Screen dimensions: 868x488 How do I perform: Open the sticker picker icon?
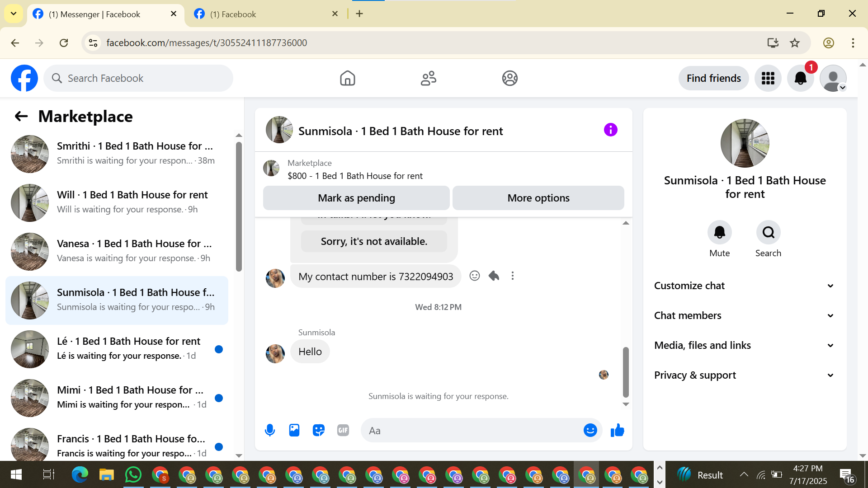[319, 430]
